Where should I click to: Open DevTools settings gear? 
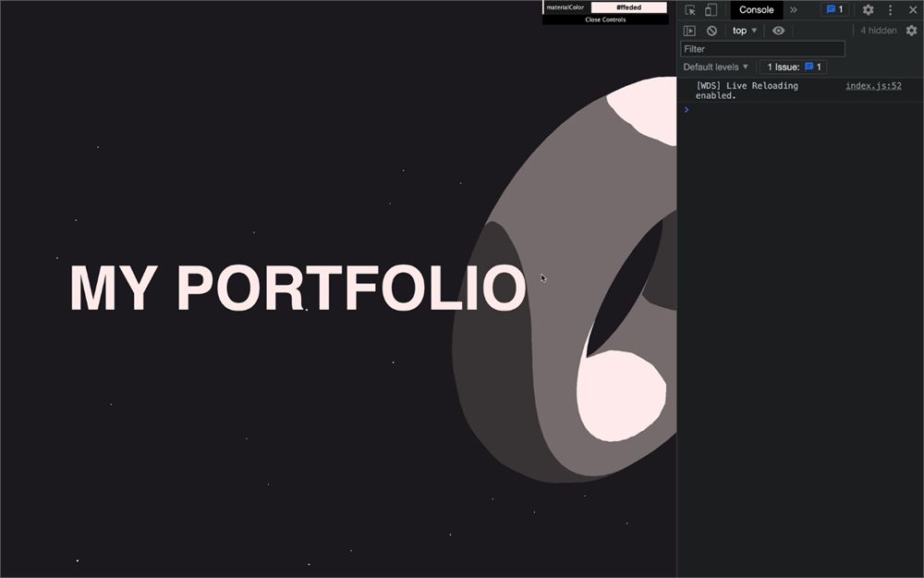coord(868,10)
